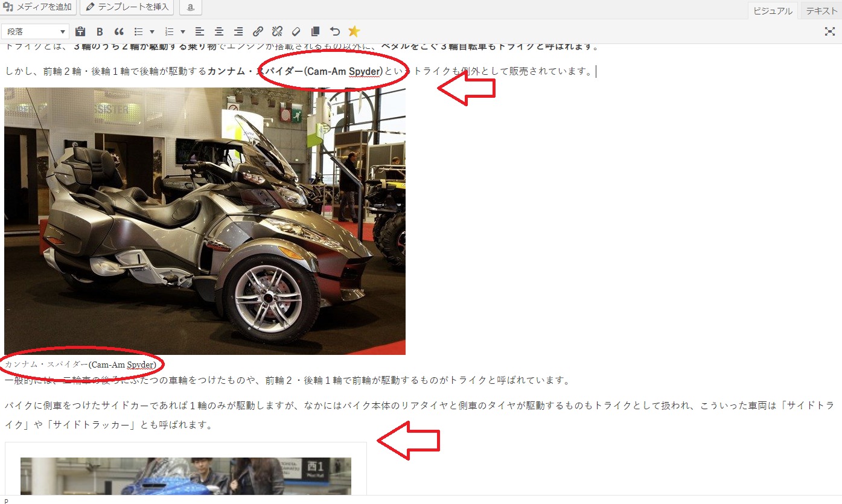The width and height of the screenshot is (842, 504).
Task: Select the Can-Am Spyder trike photo
Action: pos(205,221)
